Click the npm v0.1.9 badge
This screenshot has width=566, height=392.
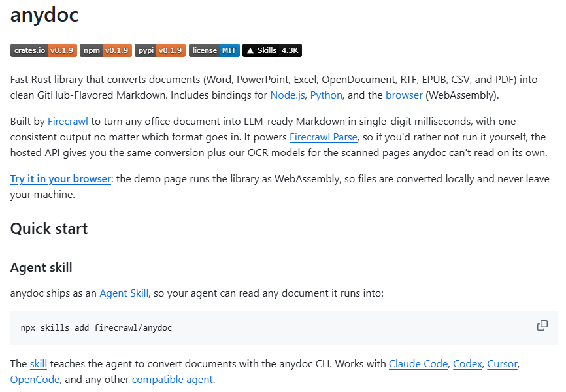(106, 50)
